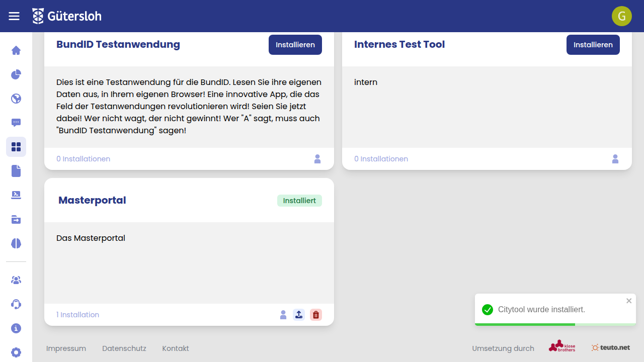Open the Datenschutz footer link
The height and width of the screenshot is (362, 644).
pyautogui.click(x=124, y=348)
